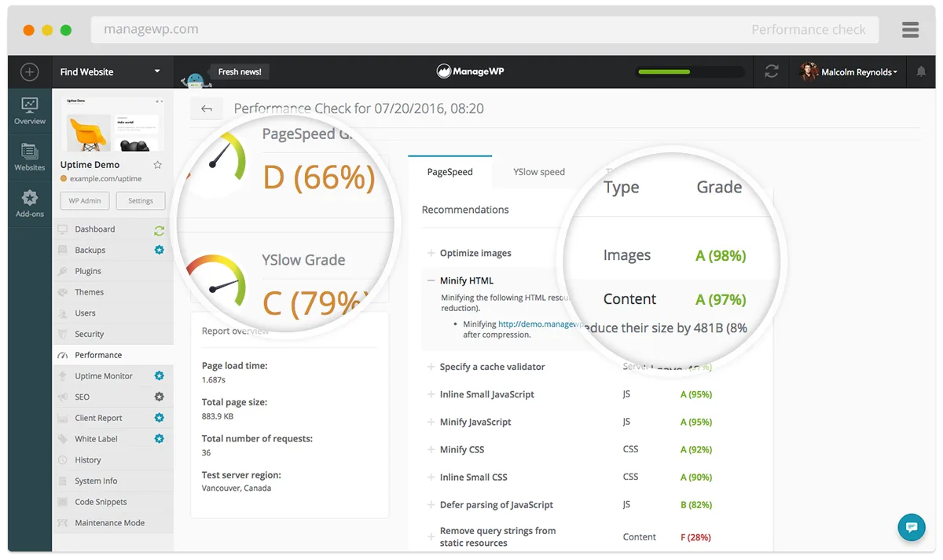943x560 pixels.
Task: Open SEO in the site menu
Action: [83, 397]
